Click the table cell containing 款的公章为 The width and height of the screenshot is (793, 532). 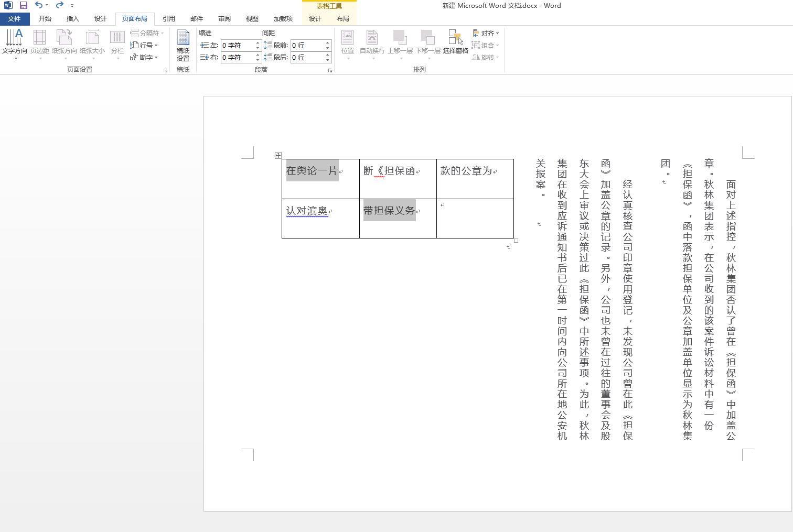pos(475,179)
